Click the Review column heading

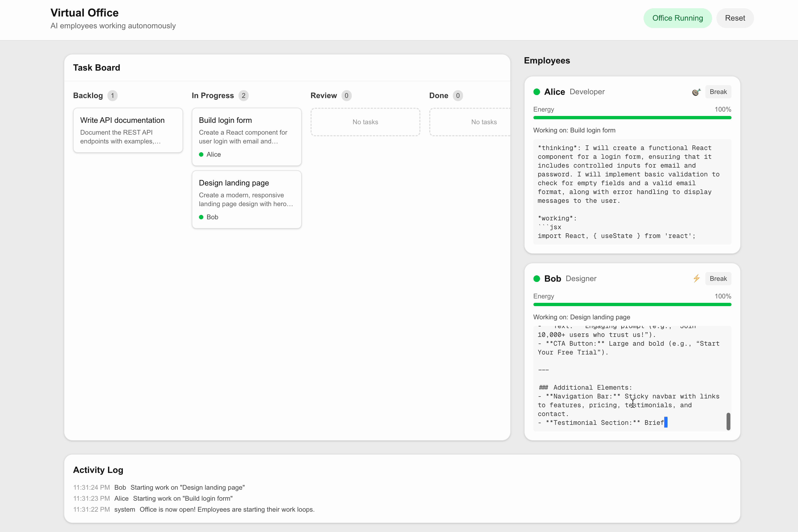tap(324, 96)
